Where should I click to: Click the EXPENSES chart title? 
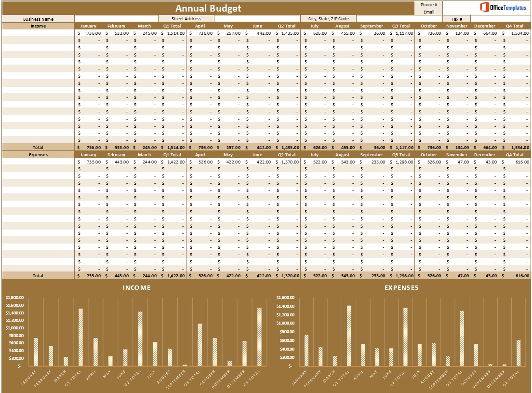click(401, 288)
